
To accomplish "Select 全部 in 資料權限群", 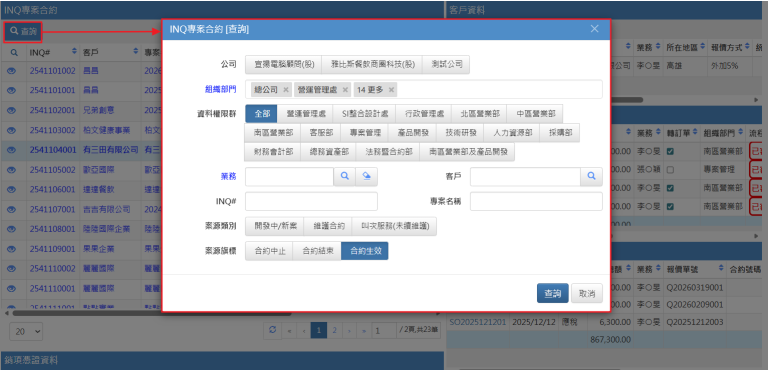I will pyautogui.click(x=261, y=114).
